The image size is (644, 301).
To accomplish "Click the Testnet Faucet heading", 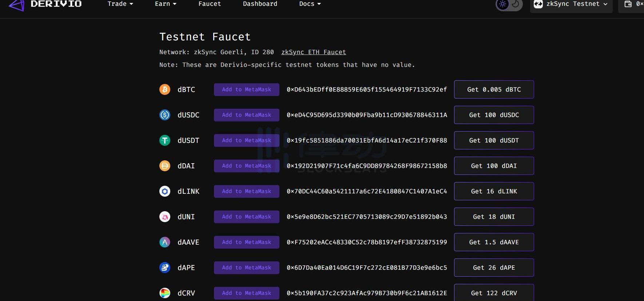I will pyautogui.click(x=205, y=37).
